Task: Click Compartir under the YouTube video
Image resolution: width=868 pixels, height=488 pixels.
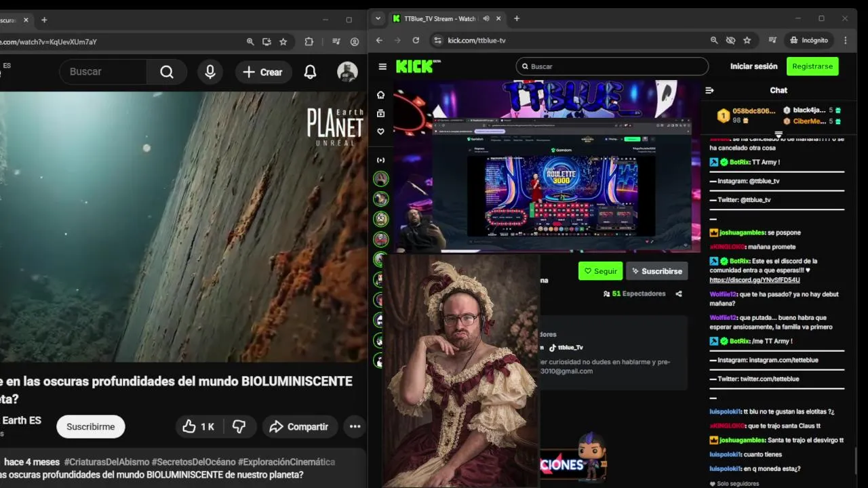Action: pyautogui.click(x=299, y=426)
